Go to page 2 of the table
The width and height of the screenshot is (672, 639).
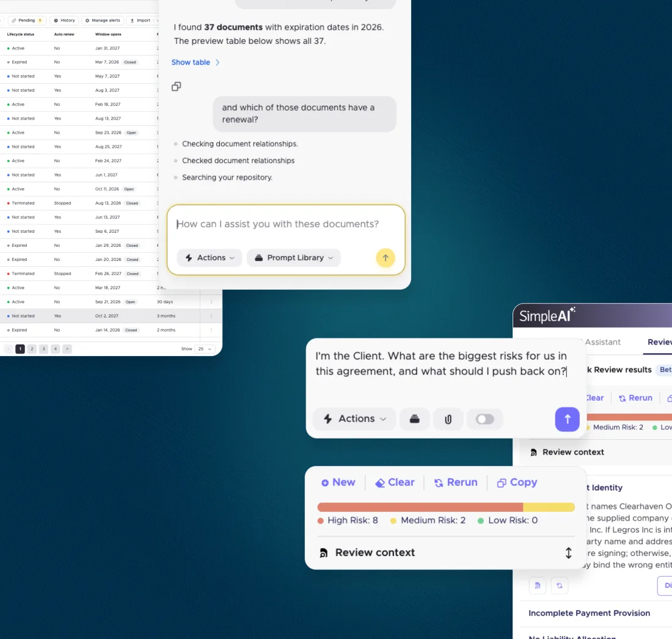coord(32,349)
